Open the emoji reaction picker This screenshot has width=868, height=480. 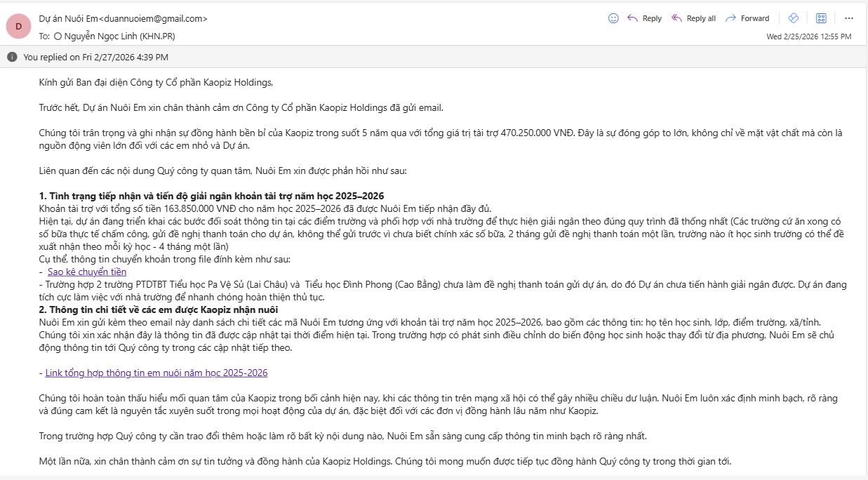[x=613, y=18]
